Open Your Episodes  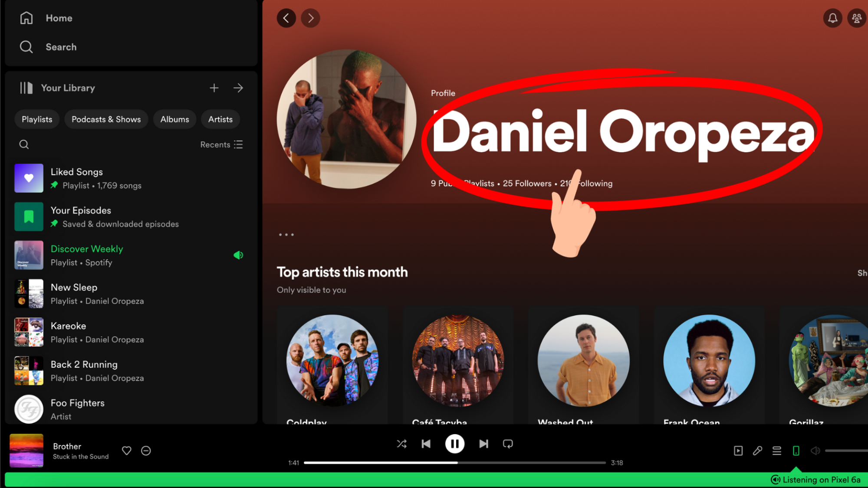tap(131, 217)
